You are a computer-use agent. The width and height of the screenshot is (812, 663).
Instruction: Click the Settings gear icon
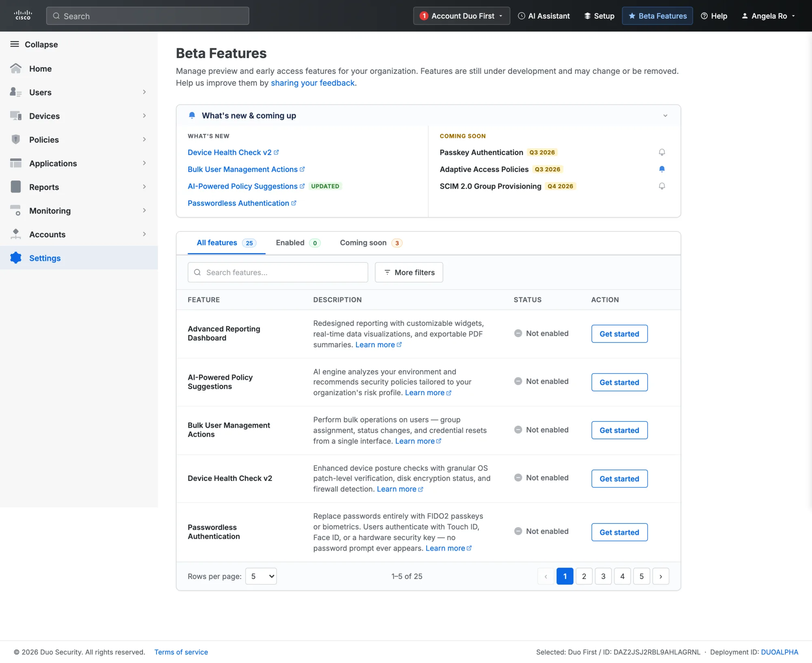tap(16, 258)
